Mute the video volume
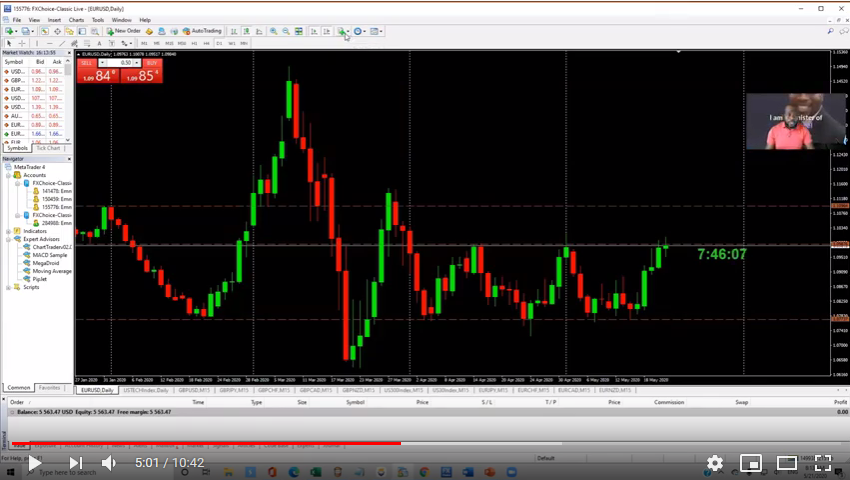This screenshot has width=850, height=480. click(109, 463)
